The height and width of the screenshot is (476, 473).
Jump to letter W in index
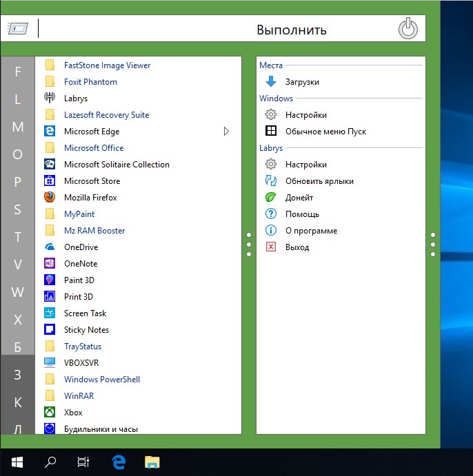pos(18,292)
